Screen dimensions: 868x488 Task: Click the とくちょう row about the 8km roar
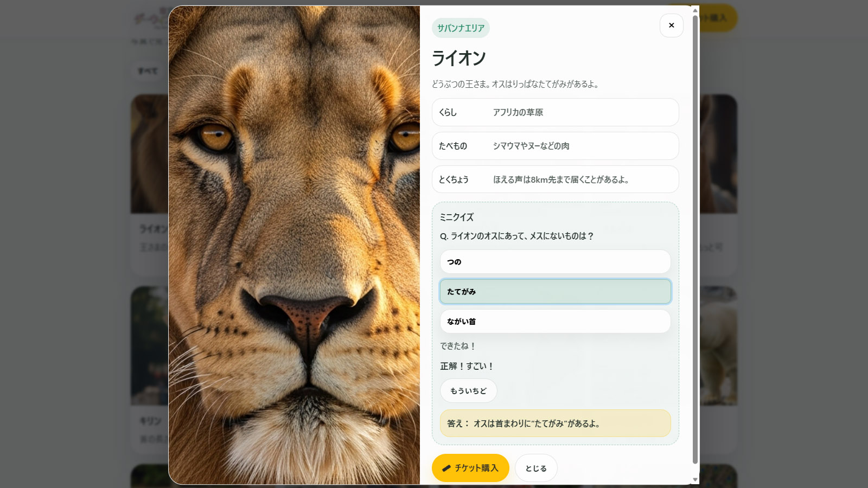(555, 179)
